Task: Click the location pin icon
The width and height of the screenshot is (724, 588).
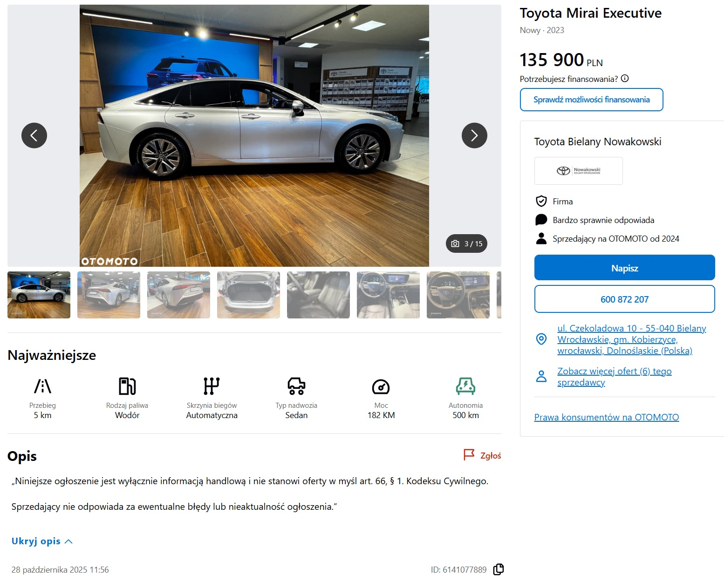Action: click(x=541, y=339)
